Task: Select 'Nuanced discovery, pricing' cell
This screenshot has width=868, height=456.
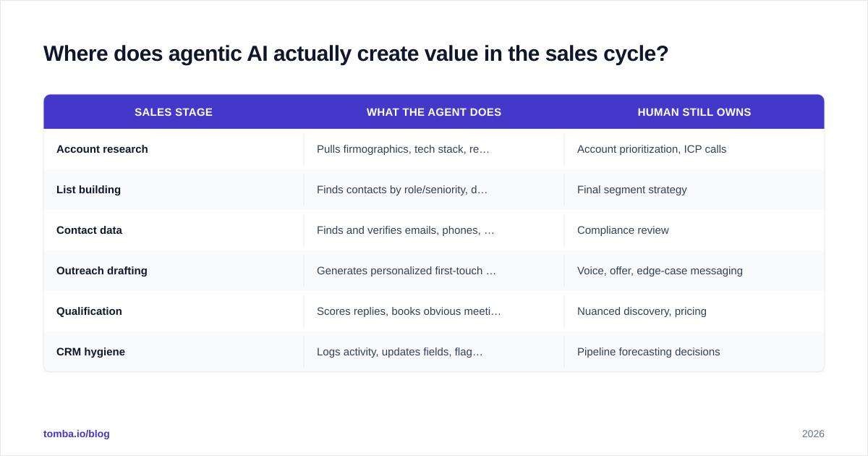Action: click(x=694, y=311)
